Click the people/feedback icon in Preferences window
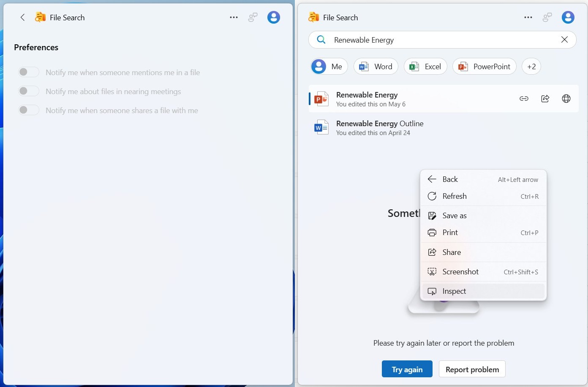Screen dimensions: 588x387 [x=253, y=17]
